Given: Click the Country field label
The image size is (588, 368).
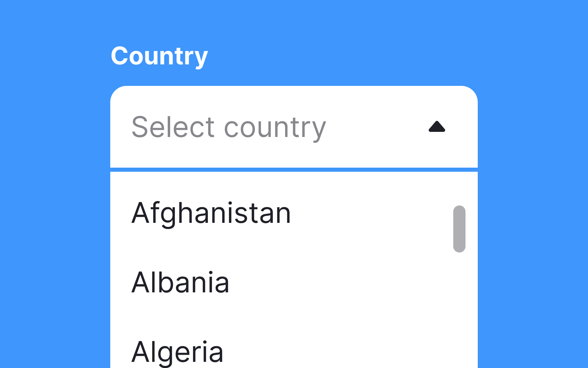Looking at the screenshot, I should click(x=160, y=56).
